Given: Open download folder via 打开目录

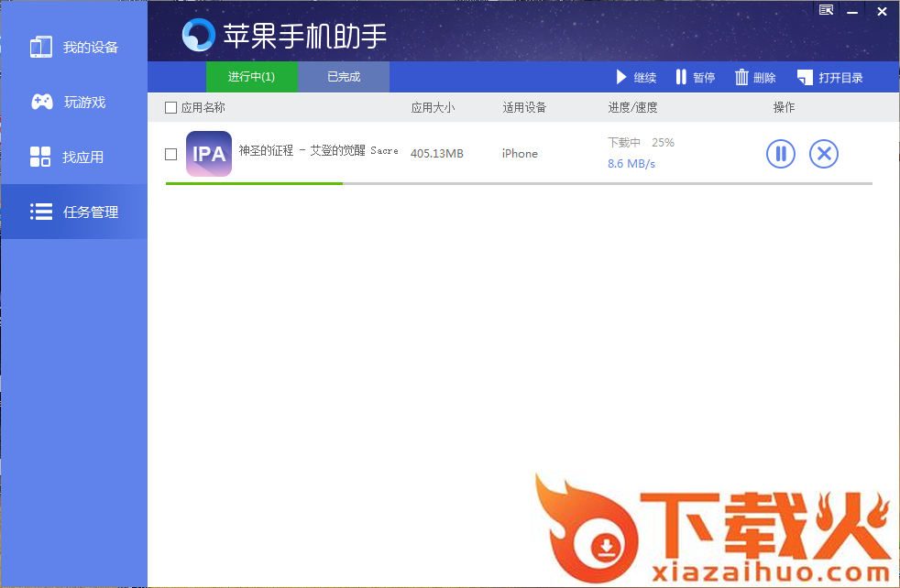Looking at the screenshot, I should (x=829, y=78).
